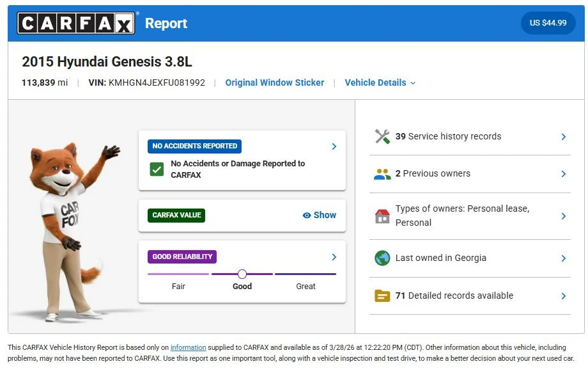Expand Types of owners chevron
The height and width of the screenshot is (371, 588).
tap(563, 216)
